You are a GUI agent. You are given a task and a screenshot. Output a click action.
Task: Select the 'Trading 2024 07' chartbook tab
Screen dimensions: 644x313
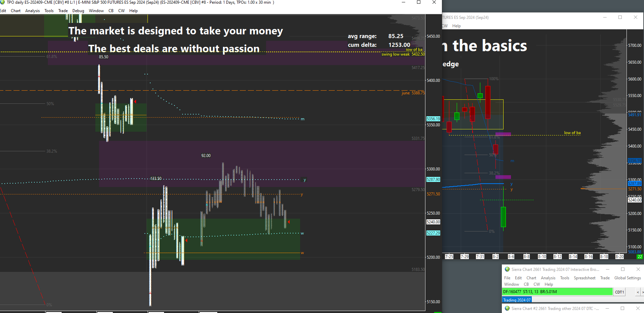click(x=517, y=300)
